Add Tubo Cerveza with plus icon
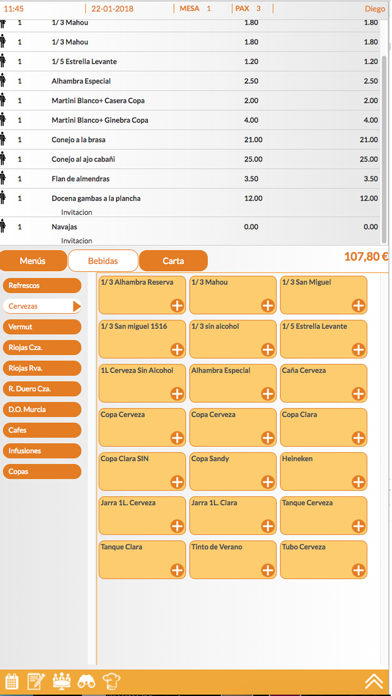Screen dimensions: 392x696 358,570
